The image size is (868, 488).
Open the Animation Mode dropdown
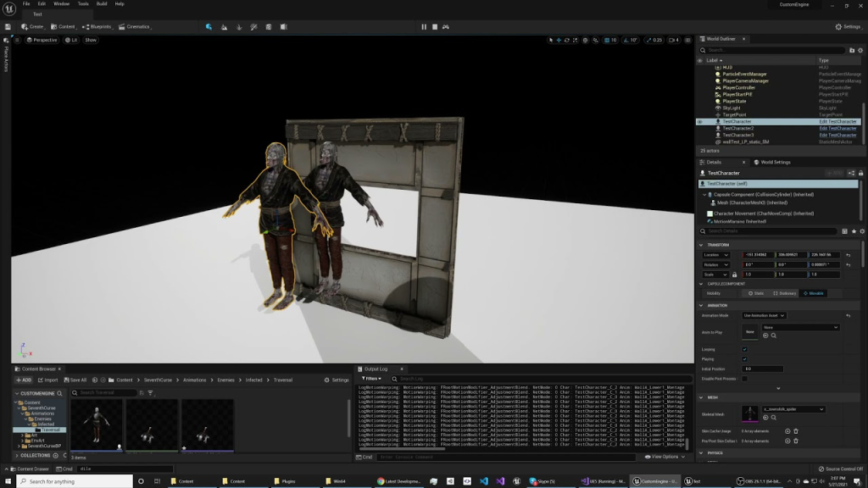point(764,315)
